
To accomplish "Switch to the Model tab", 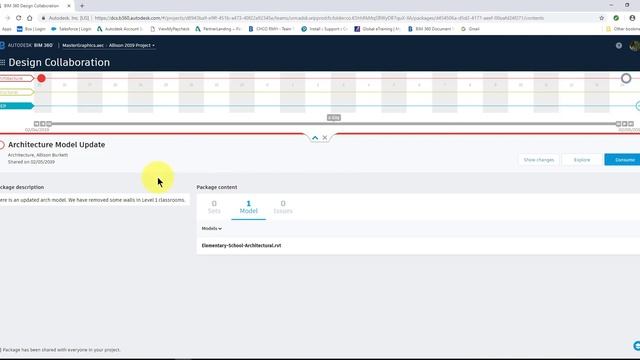I will click(248, 207).
